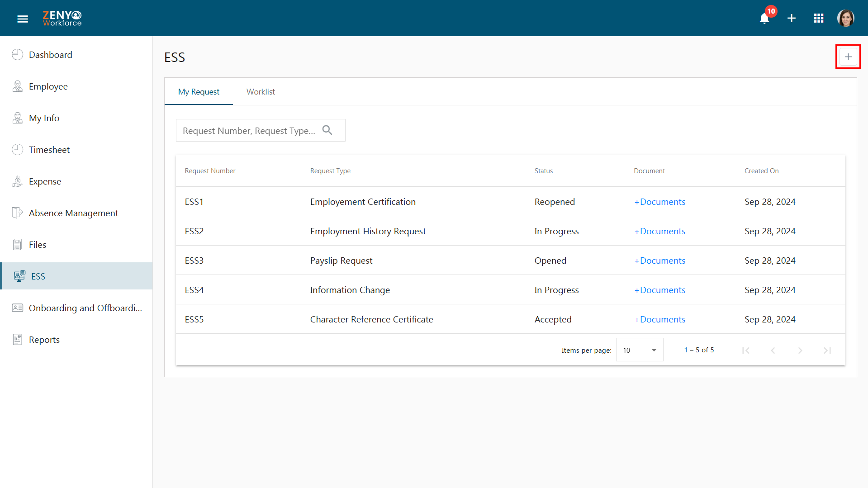Switch to the Worklist tab
Screen dimensions: 868x488
tap(261, 92)
